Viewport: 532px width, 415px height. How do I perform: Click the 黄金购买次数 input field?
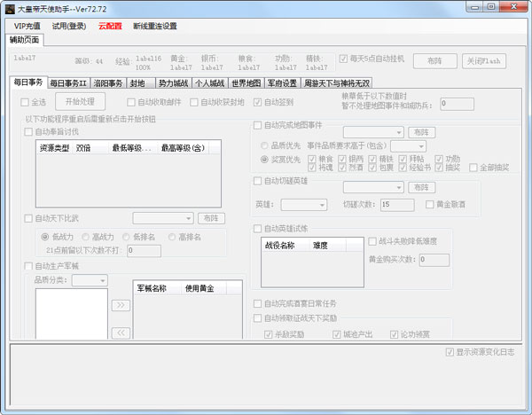point(434,260)
